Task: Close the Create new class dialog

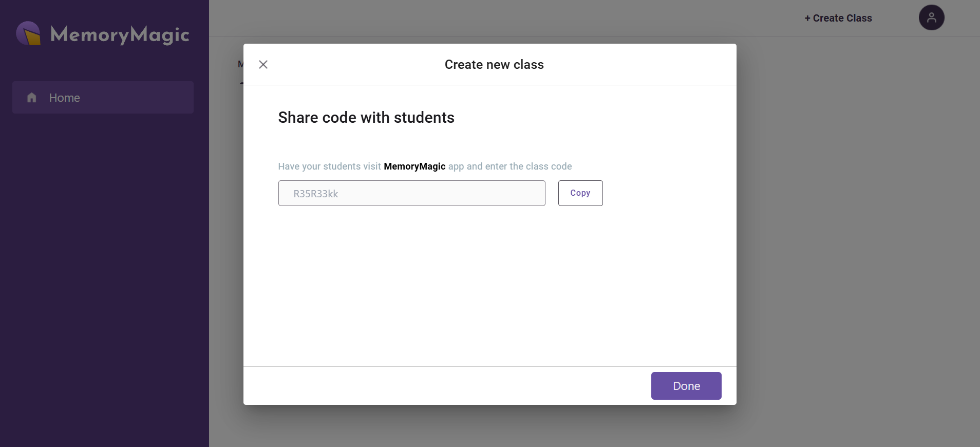Action: [263, 64]
